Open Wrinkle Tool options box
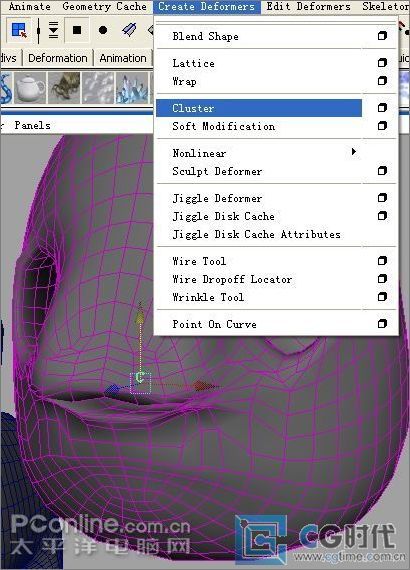This screenshot has width=410, height=570. (x=382, y=297)
